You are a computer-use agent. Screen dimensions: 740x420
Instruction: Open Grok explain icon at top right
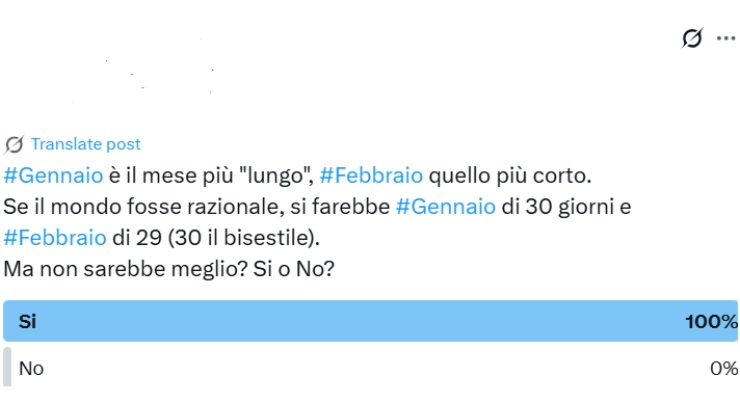pos(692,38)
